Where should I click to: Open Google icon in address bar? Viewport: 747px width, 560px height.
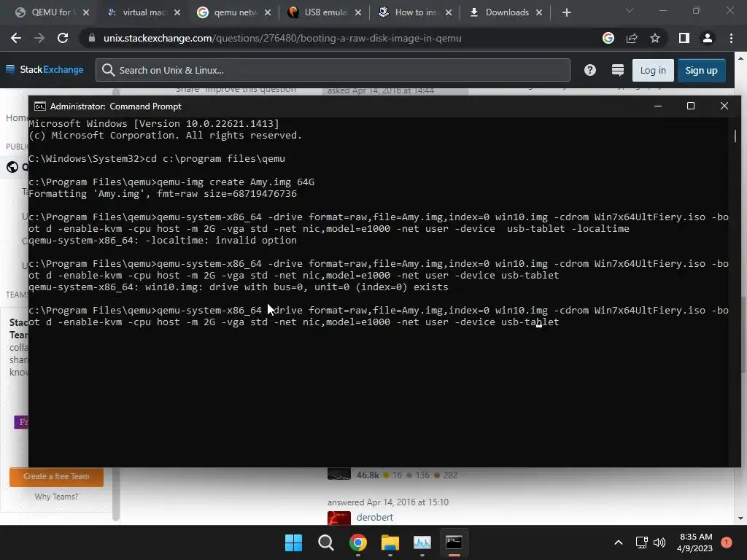608,38
